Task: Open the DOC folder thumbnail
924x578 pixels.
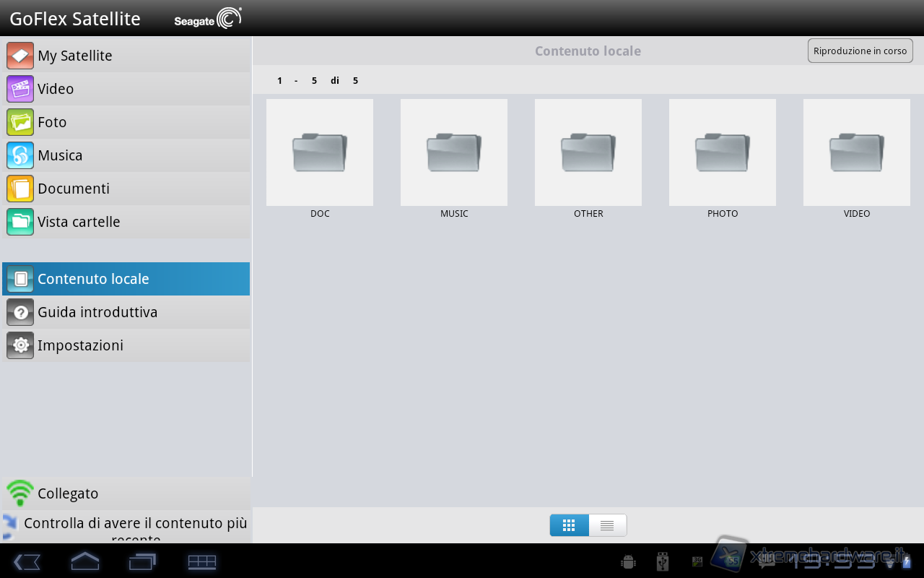Action: click(x=320, y=152)
